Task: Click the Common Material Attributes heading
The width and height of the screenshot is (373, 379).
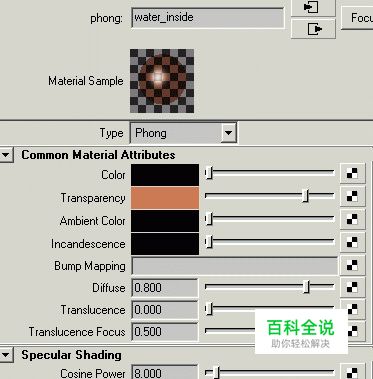Action: tap(98, 155)
